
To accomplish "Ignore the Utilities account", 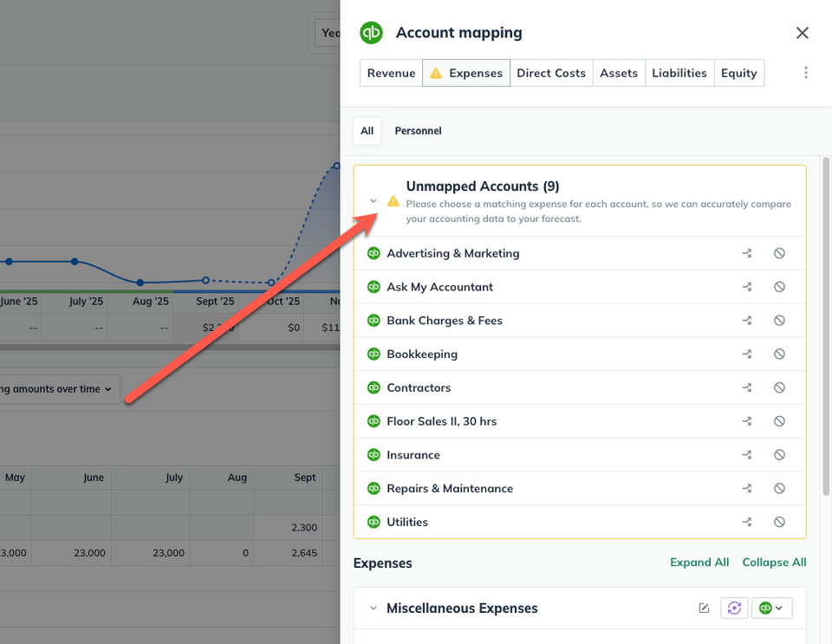I will coord(779,522).
